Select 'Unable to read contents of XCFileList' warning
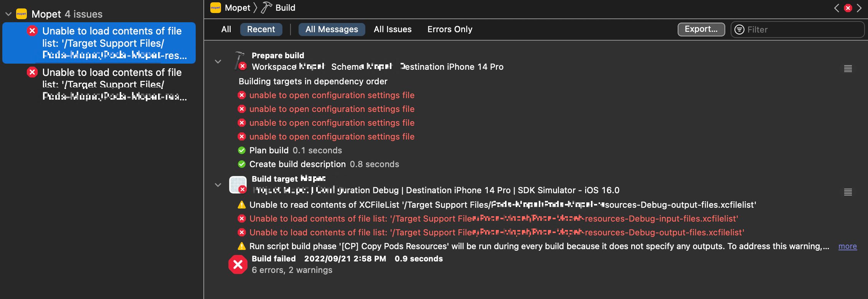This screenshot has width=868, height=299. (503, 205)
